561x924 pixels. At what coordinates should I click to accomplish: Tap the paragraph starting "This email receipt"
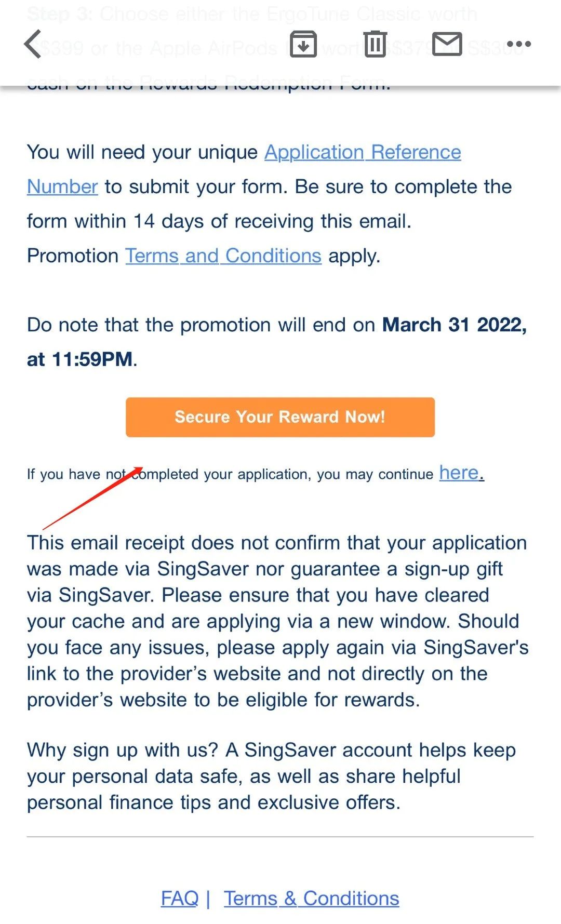click(277, 621)
